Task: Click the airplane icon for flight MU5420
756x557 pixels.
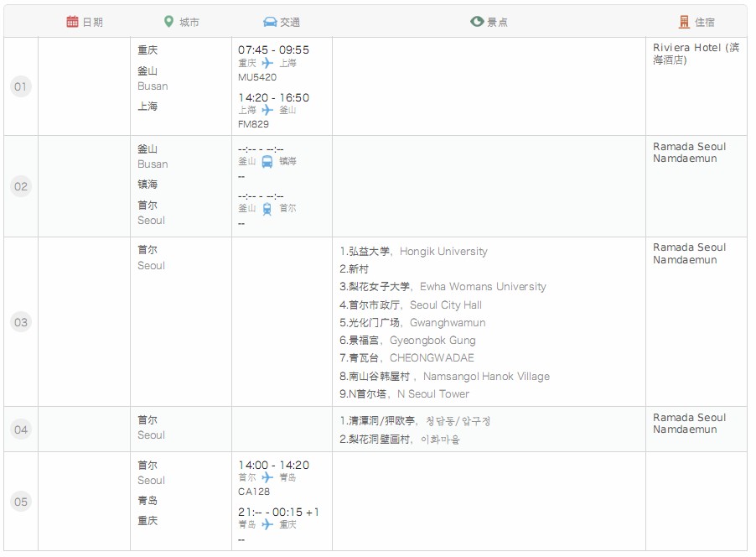Action: [267, 63]
